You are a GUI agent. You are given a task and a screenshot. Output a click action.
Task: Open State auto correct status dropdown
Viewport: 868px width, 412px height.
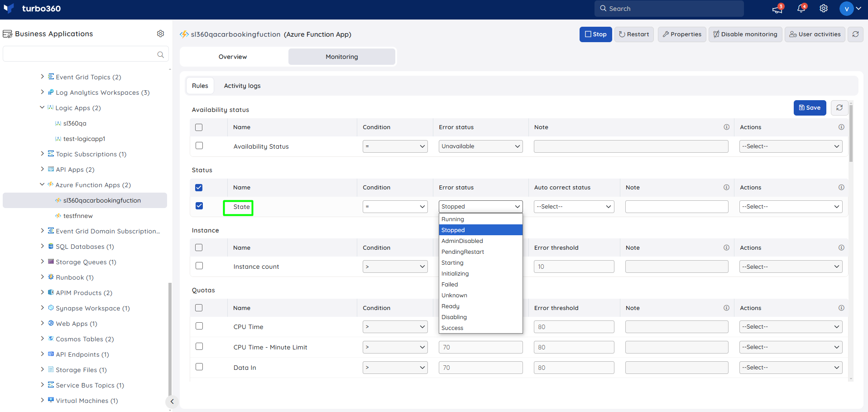tap(574, 207)
